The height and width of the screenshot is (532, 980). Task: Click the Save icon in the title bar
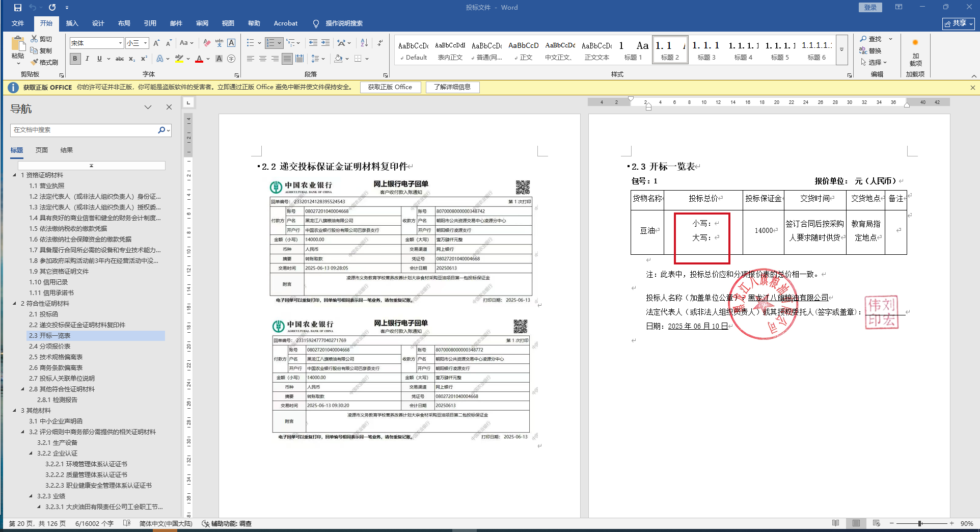(x=18, y=8)
